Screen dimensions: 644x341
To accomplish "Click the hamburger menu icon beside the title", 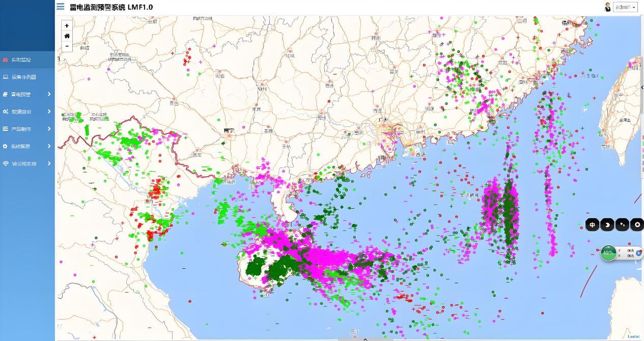I will point(61,7).
